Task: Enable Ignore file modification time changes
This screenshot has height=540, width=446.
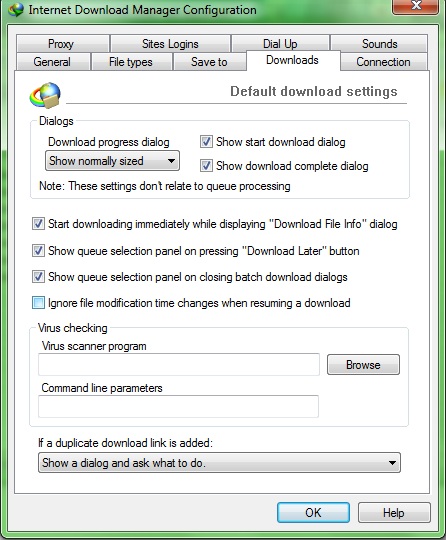Action: point(38,303)
